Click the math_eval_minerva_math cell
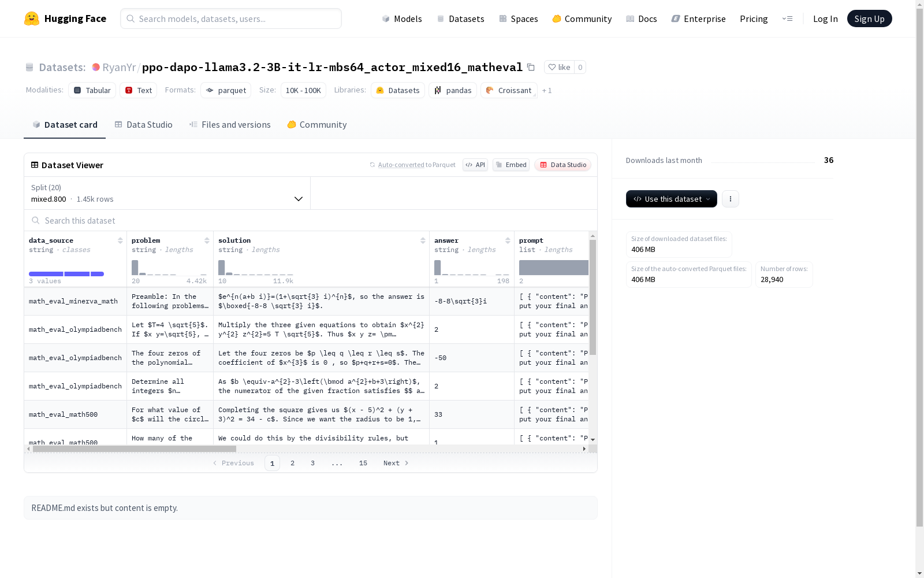This screenshot has height=578, width=924. click(x=75, y=301)
